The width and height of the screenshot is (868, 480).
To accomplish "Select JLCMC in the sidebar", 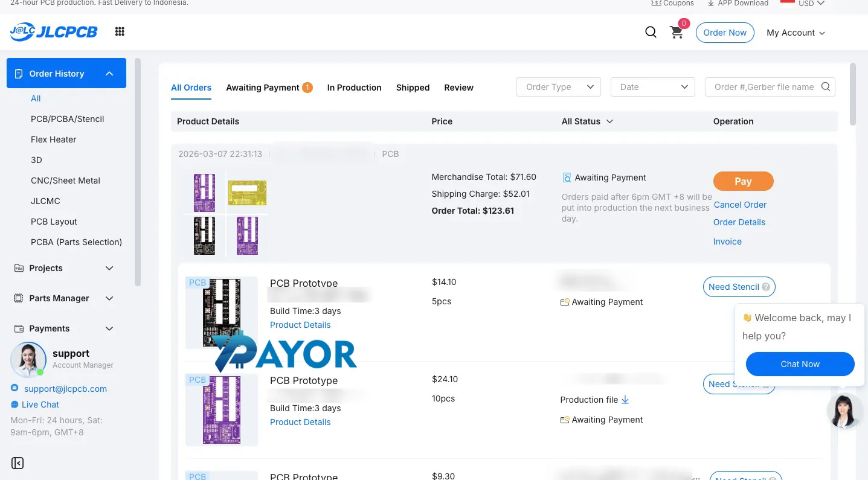I will (45, 201).
